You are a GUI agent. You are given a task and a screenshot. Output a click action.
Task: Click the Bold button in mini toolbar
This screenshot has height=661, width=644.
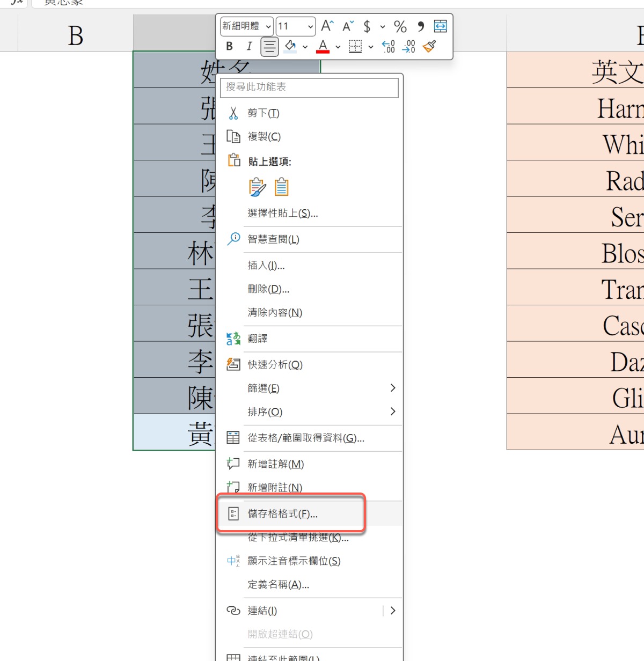click(x=230, y=47)
